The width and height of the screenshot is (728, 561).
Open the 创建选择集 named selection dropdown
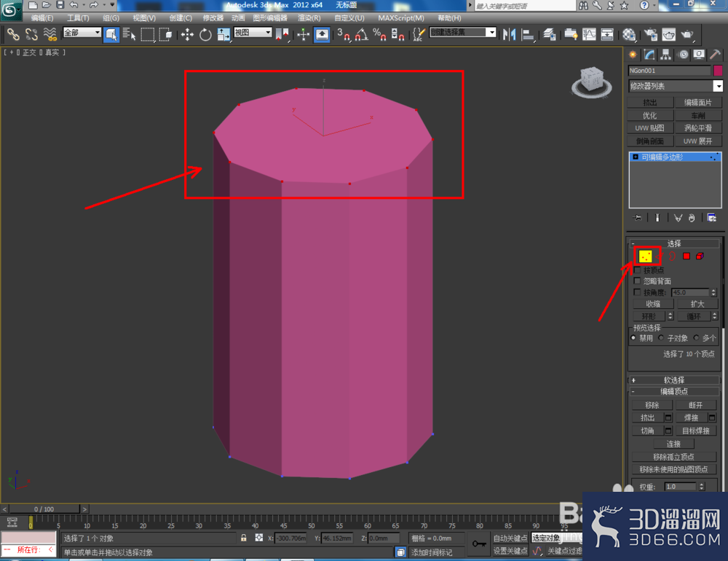[463, 32]
